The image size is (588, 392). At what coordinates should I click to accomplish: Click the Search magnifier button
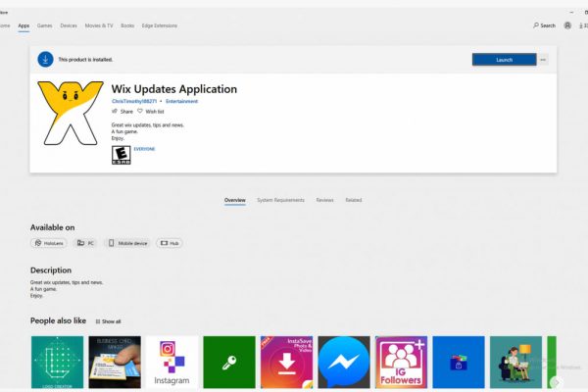(544, 25)
